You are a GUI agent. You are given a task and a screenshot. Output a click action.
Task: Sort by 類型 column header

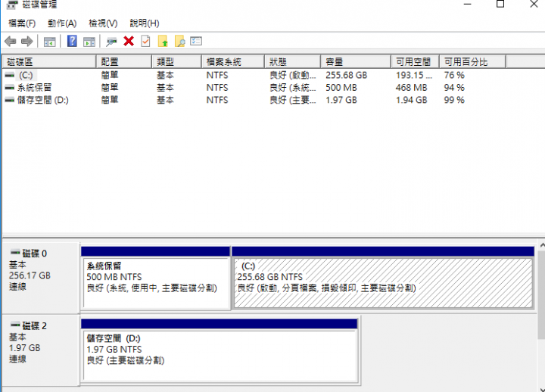tap(176, 62)
